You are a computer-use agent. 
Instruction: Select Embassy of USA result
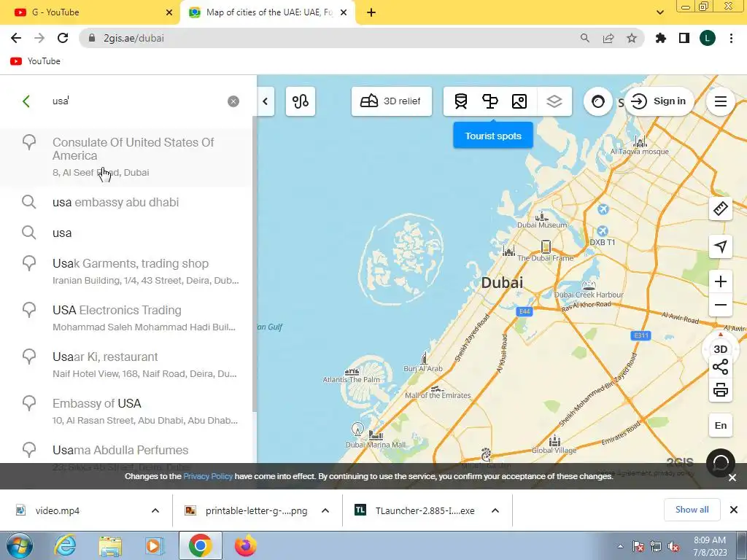[x=126, y=411]
